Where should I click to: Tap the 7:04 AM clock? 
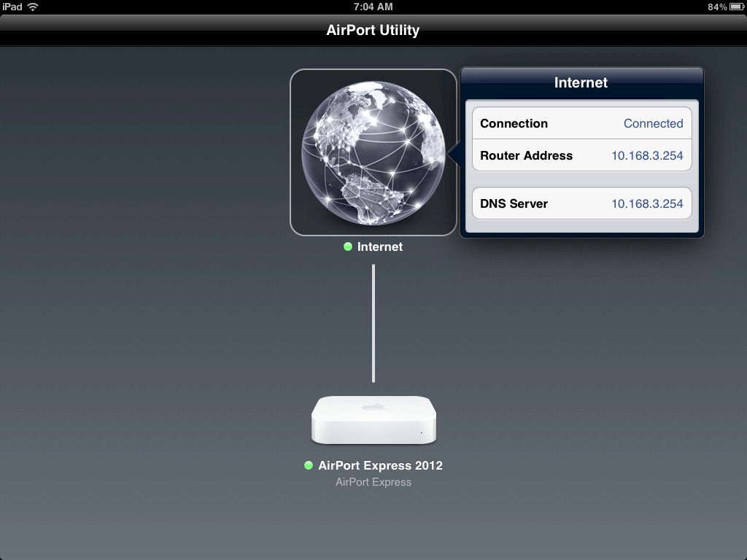[373, 7]
